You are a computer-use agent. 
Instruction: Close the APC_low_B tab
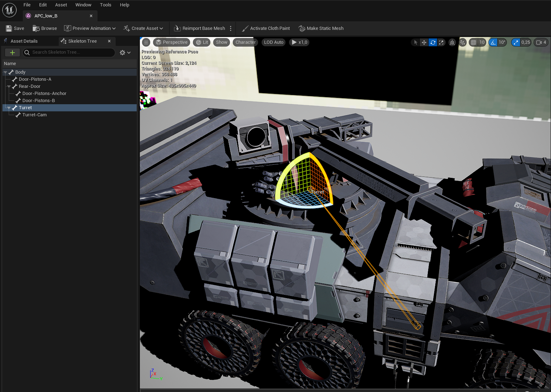pyautogui.click(x=91, y=16)
